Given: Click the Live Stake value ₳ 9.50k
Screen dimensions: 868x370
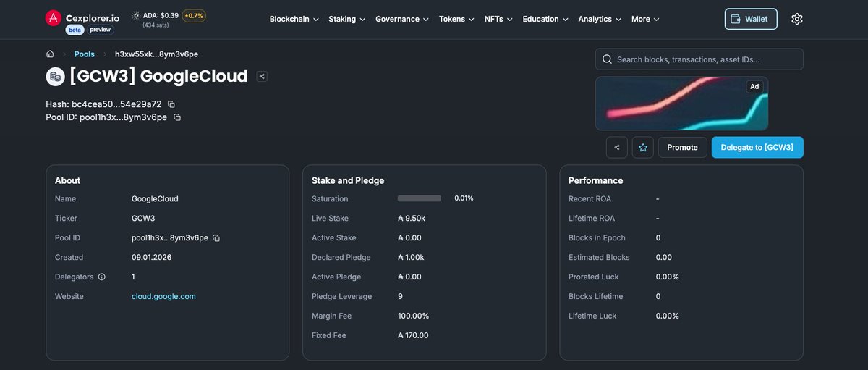Looking at the screenshot, I should [x=412, y=219].
